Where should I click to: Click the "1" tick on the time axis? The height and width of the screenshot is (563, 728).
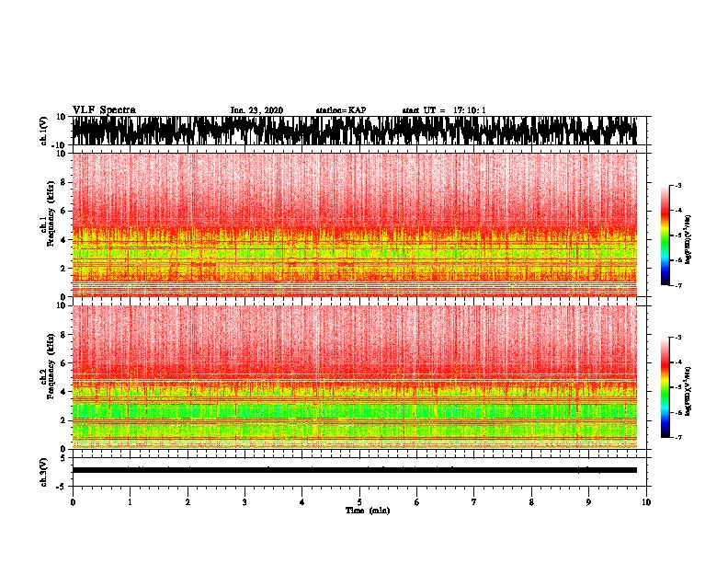point(130,502)
